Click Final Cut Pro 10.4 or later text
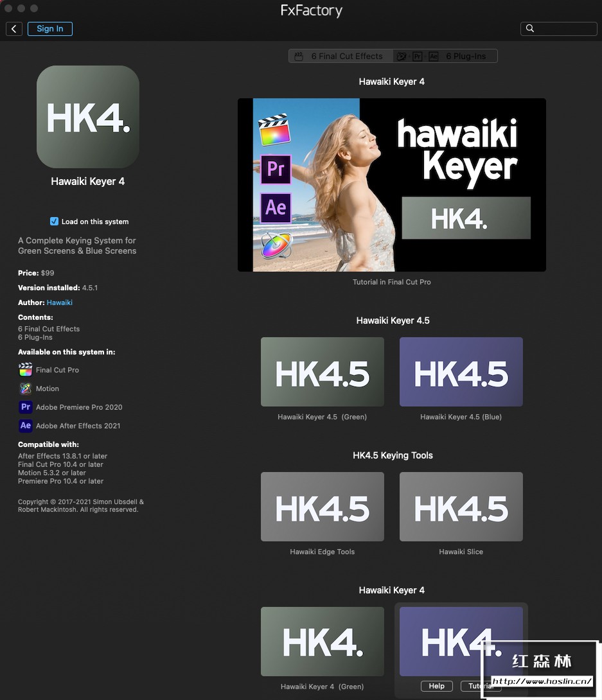The image size is (602, 700). tap(61, 465)
